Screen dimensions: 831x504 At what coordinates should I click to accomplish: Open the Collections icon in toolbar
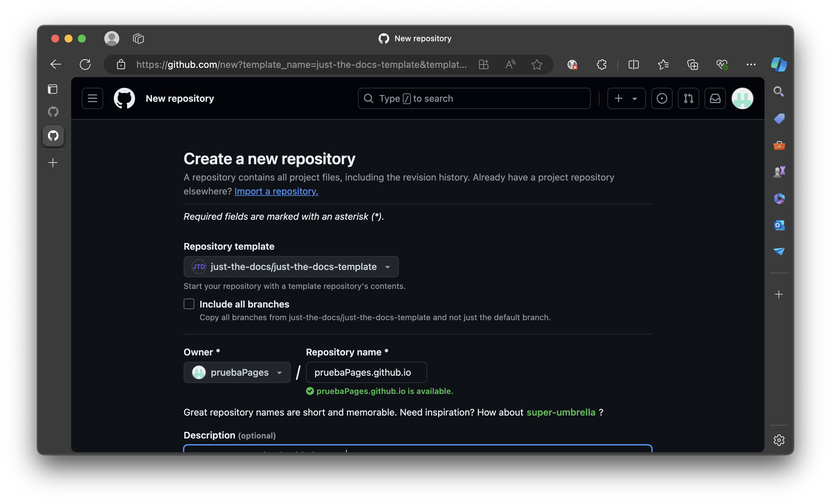click(x=692, y=64)
